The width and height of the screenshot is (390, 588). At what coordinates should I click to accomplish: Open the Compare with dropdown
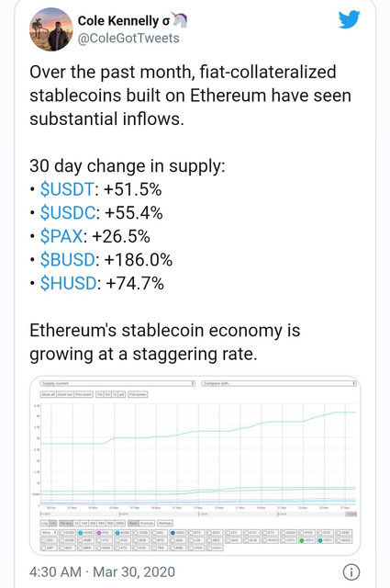coord(279,383)
